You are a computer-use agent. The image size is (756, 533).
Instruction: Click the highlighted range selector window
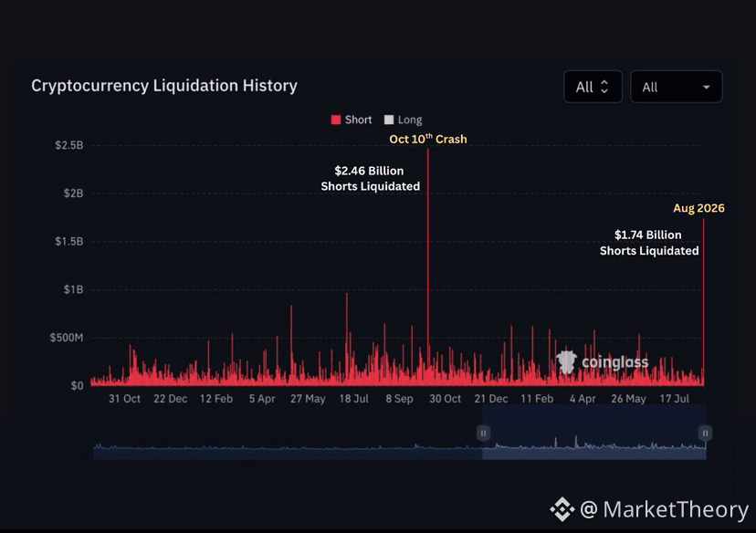tap(594, 432)
